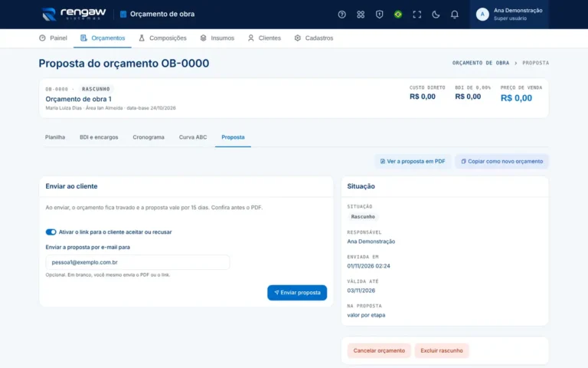588x368 pixels.
Task: Click the OB-0000 code label in card
Action: coord(57,89)
